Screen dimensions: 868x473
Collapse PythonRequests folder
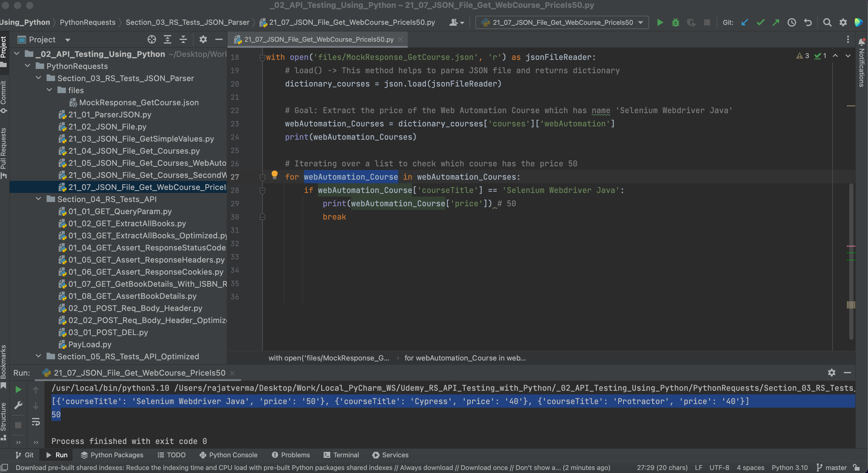point(28,66)
